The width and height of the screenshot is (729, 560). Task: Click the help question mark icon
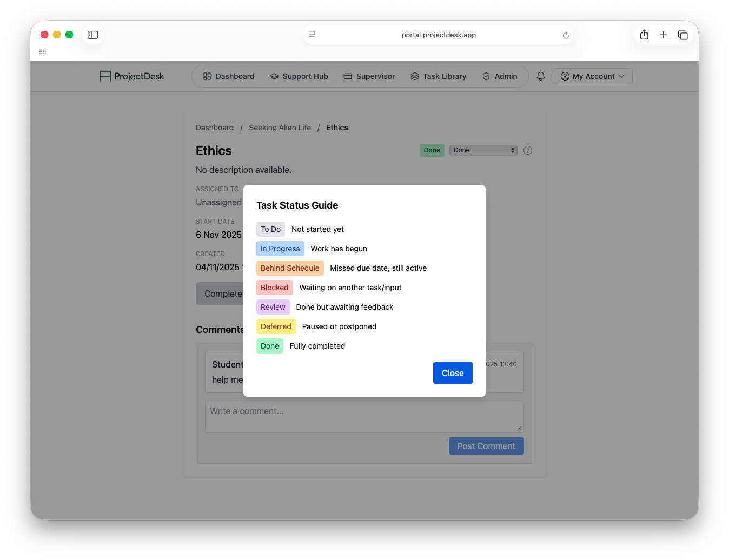(527, 150)
